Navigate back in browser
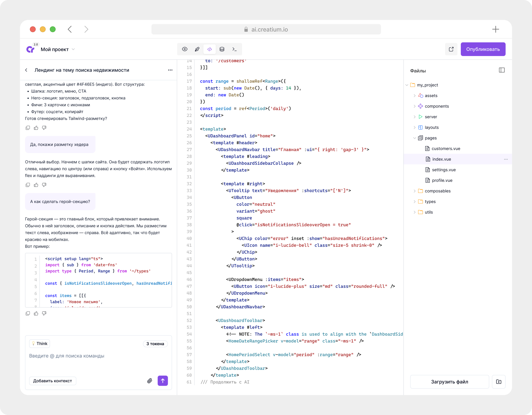Viewport: 532px width, 415px height. pos(70,29)
